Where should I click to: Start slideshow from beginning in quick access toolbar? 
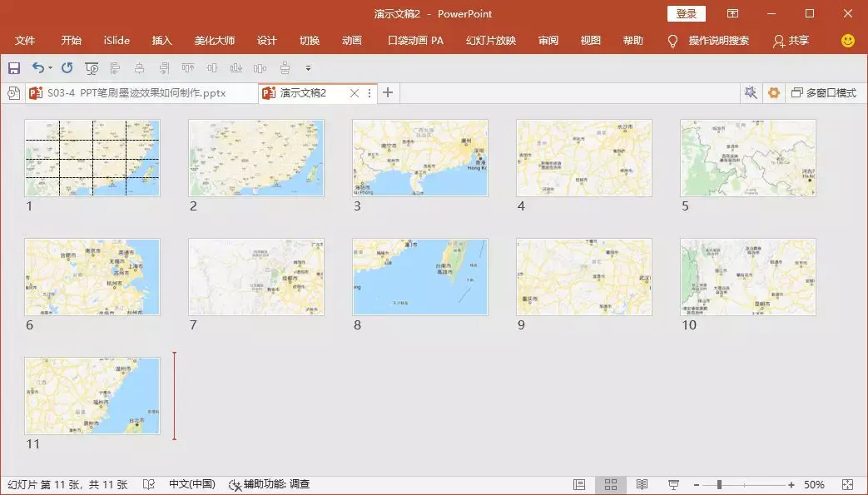92,68
